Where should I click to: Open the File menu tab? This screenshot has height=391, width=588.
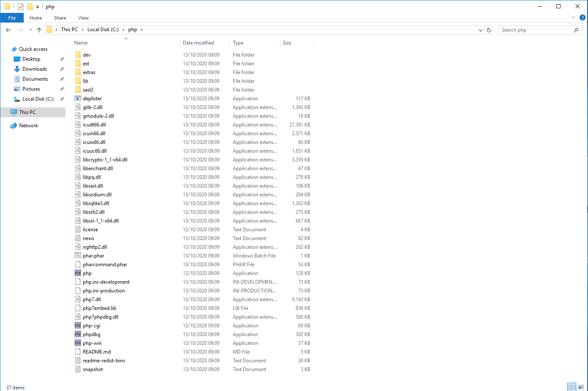point(12,18)
